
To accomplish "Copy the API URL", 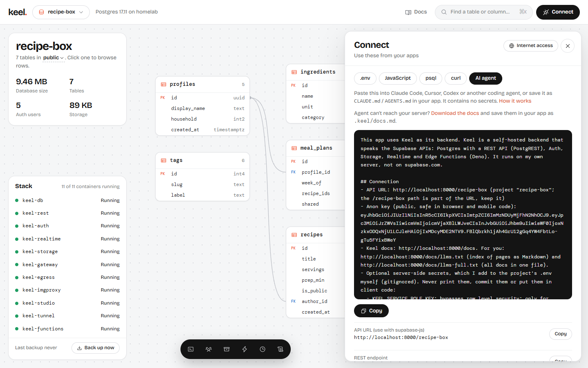I will pyautogui.click(x=560, y=334).
